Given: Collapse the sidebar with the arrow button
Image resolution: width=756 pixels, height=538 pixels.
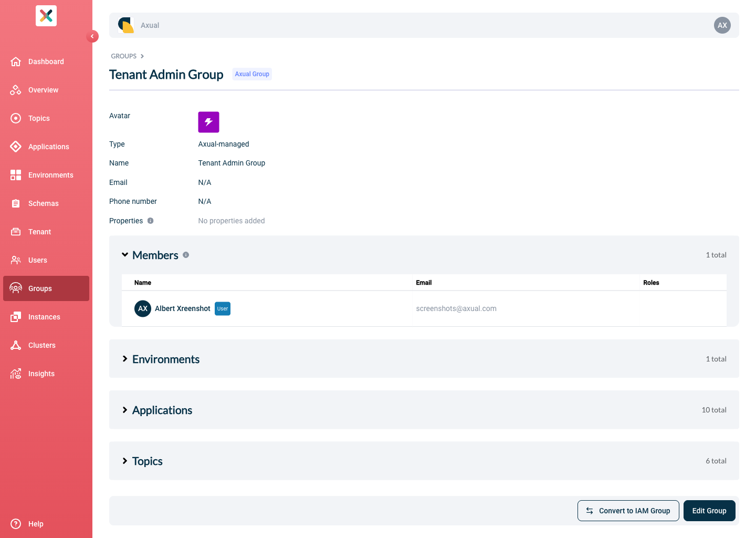Looking at the screenshot, I should coord(92,36).
